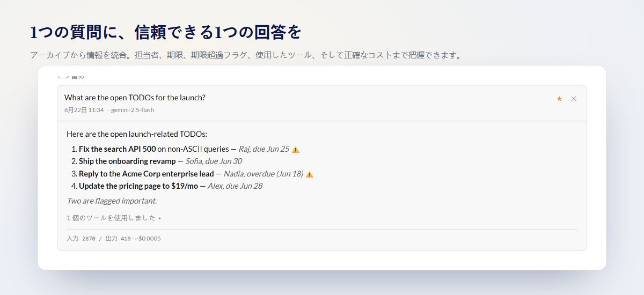Viewport: 644px width, 295px height.
Task: Select "Ship the onboarding revamp" item
Action: point(127,161)
